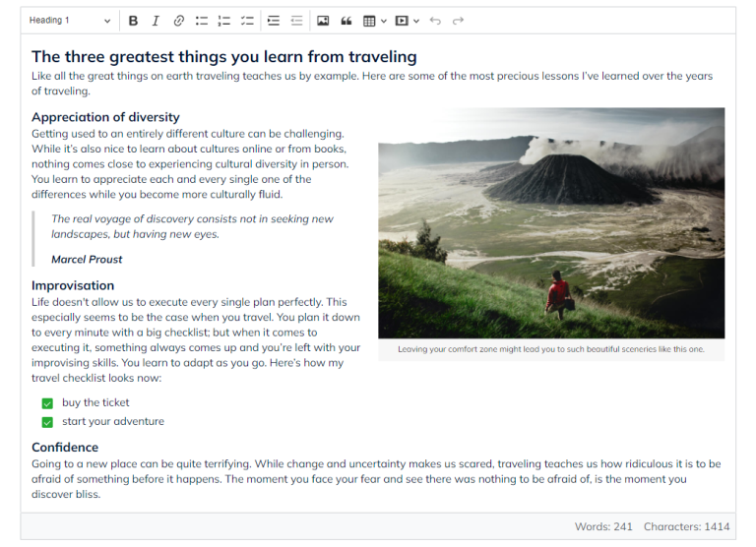The width and height of the screenshot is (756, 547).
Task: Decrease the indent
Action: (296, 21)
